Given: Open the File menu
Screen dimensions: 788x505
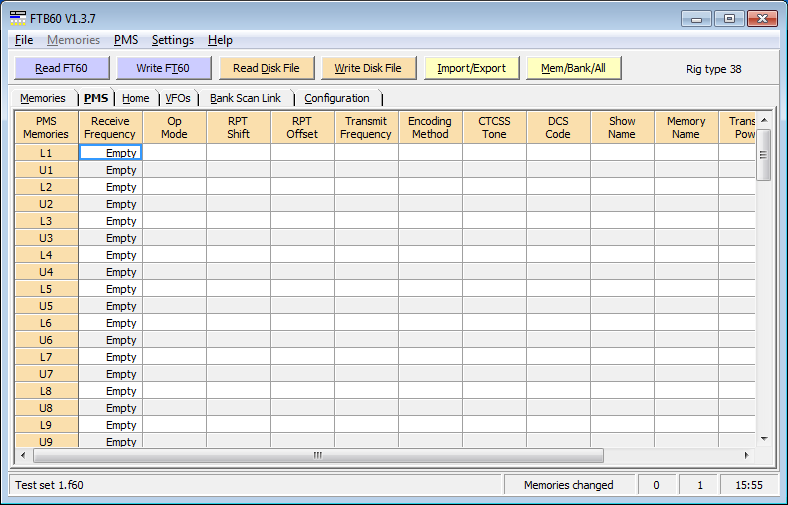Looking at the screenshot, I should pyautogui.click(x=24, y=40).
